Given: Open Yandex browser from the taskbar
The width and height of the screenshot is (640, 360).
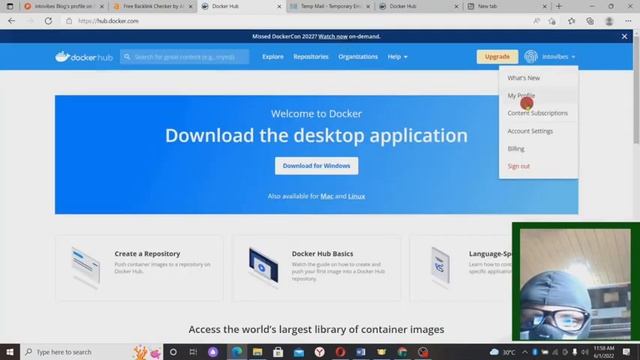Looking at the screenshot, I should [320, 352].
